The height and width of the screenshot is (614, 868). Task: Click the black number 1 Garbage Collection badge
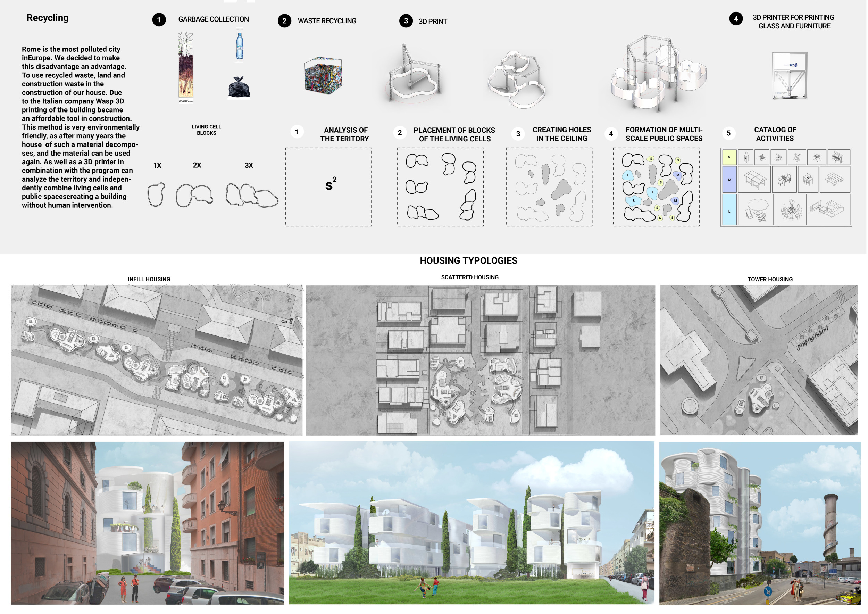coord(159,20)
